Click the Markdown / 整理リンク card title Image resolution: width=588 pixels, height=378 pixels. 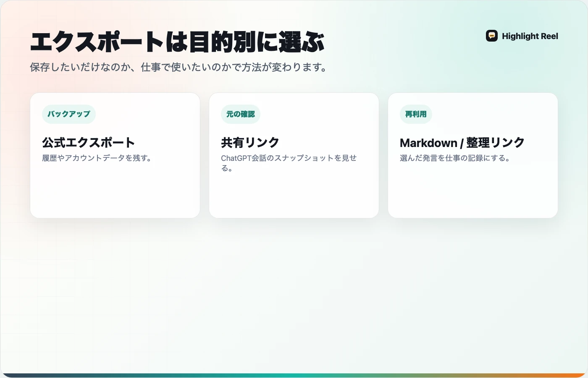462,143
